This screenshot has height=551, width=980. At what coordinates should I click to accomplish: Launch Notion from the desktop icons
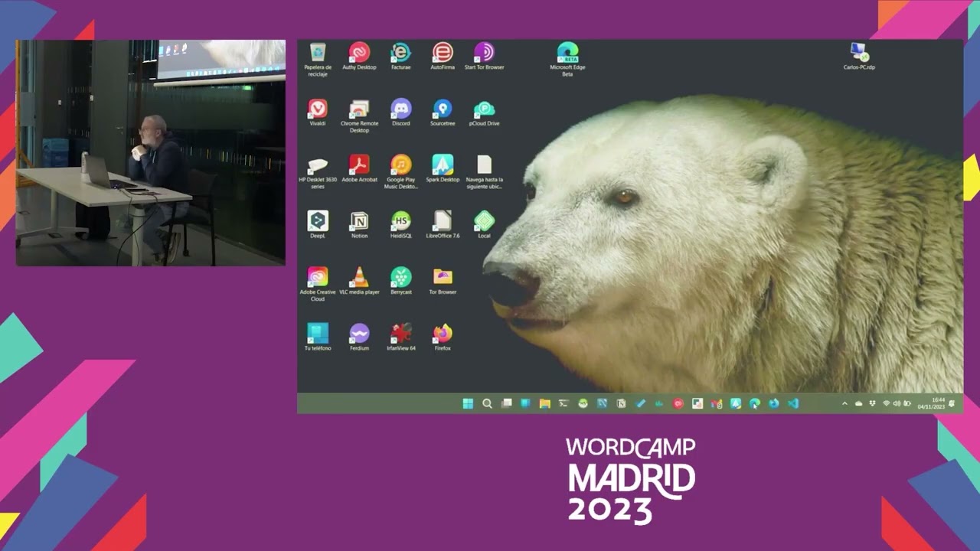[x=359, y=225]
